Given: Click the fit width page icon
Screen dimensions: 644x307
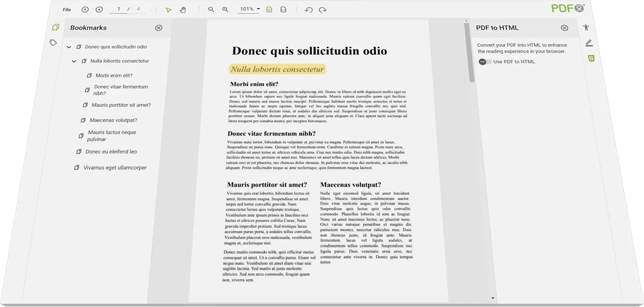Looking at the screenshot, I should (283, 10).
